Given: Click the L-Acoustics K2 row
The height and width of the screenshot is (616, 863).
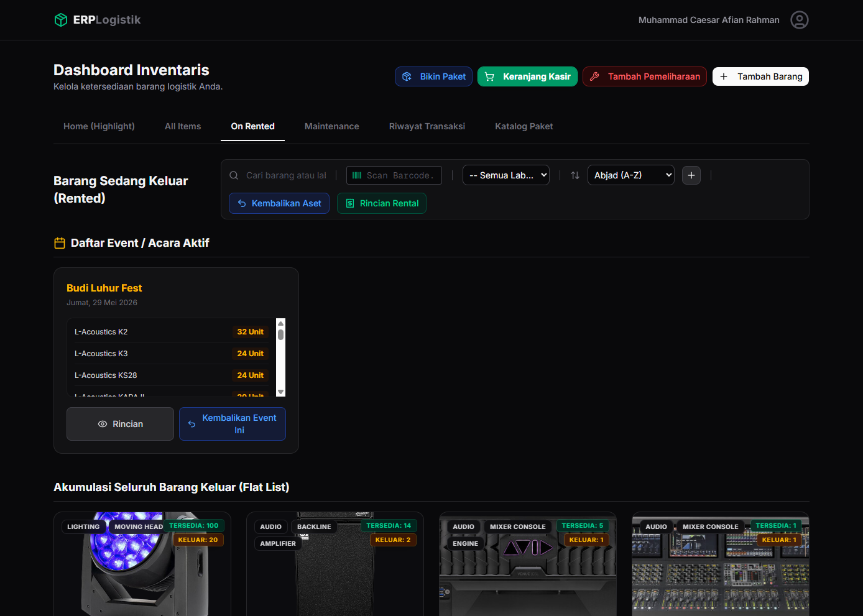Looking at the screenshot, I should pyautogui.click(x=171, y=332).
